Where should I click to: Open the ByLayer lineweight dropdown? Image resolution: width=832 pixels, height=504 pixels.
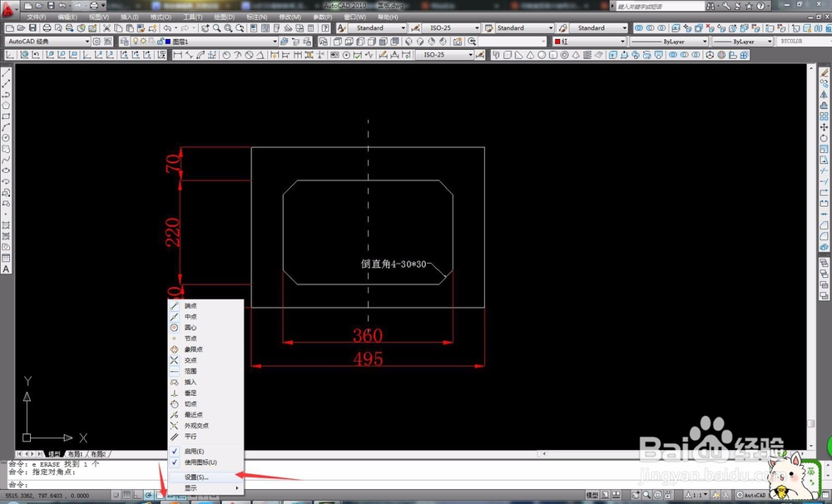(x=742, y=42)
